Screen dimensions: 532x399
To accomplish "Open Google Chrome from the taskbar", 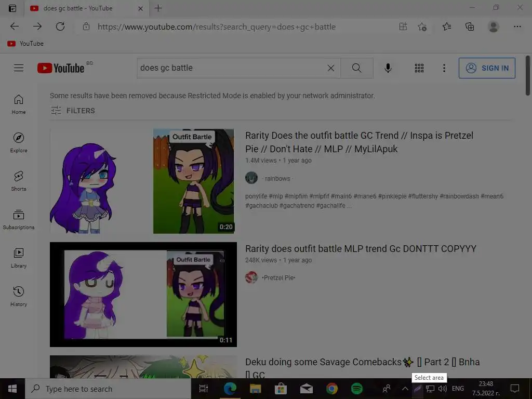I will 331,389.
